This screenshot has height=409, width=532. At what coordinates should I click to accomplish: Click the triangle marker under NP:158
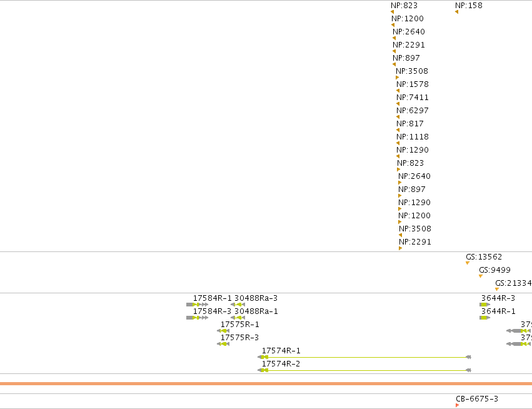pos(457,12)
